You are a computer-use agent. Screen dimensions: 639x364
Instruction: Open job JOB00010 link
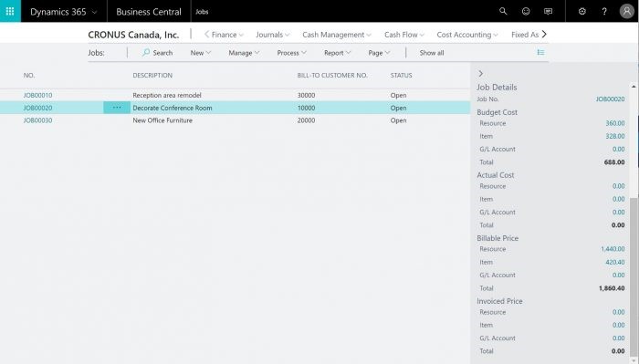click(x=37, y=95)
